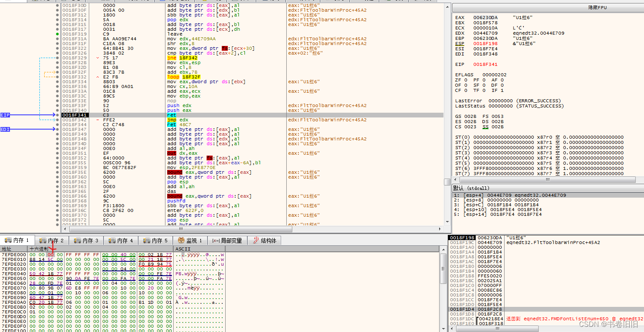Toggle breakpoint dot at address 0018F35E
Screen dimensions: 644x332
(58, 172)
